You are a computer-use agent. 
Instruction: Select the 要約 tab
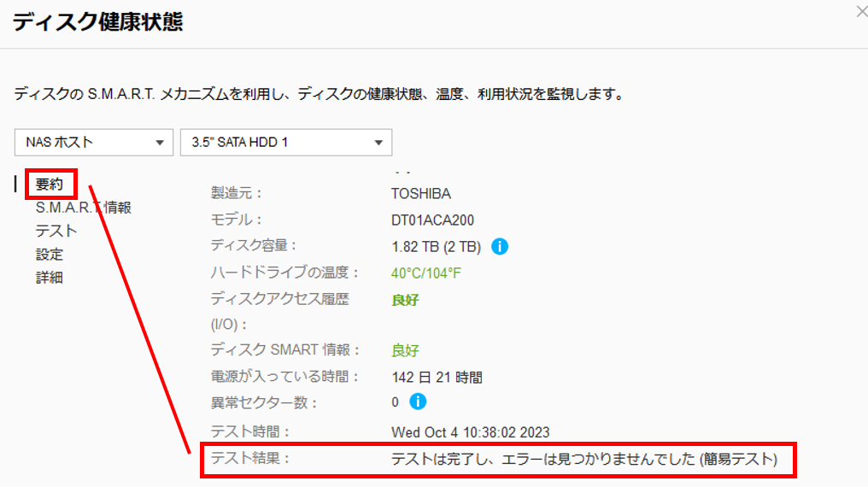pyautogui.click(x=50, y=185)
